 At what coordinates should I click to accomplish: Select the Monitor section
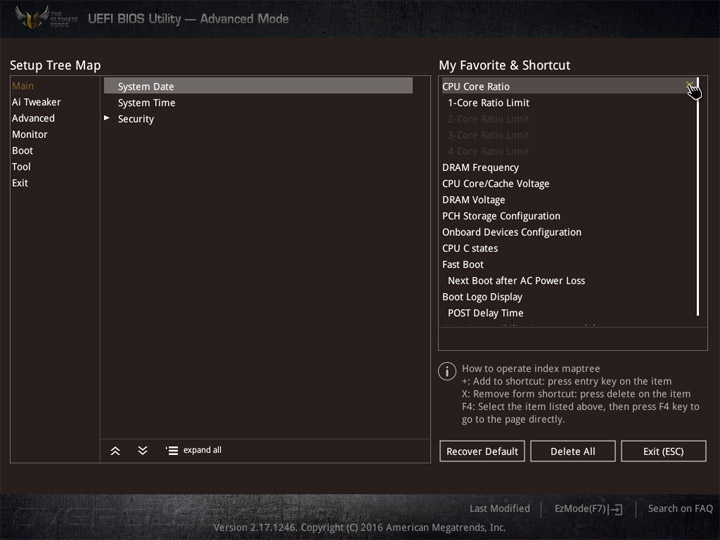pyautogui.click(x=30, y=135)
